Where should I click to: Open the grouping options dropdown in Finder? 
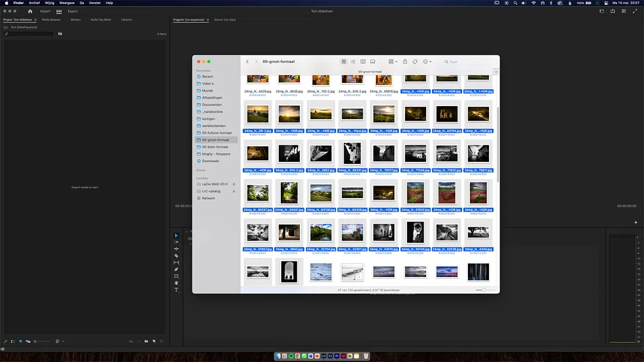[x=392, y=61]
